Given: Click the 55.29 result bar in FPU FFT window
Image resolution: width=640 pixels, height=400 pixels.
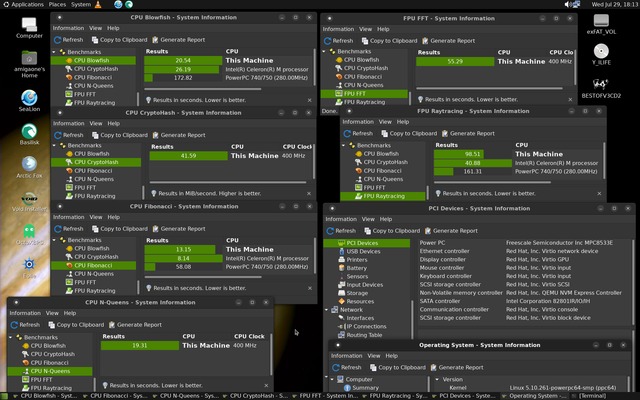Looking at the screenshot, I should pyautogui.click(x=455, y=62).
